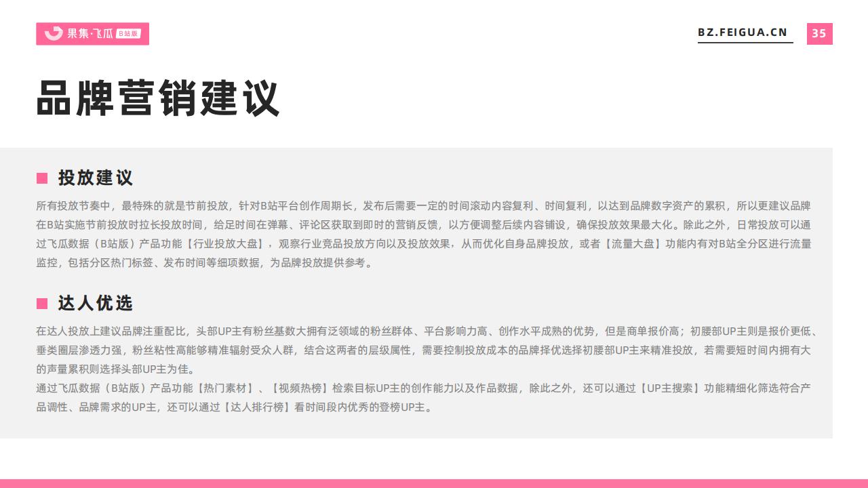
Task: Select the 品牌营销建议 slide title
Action: [x=158, y=99]
